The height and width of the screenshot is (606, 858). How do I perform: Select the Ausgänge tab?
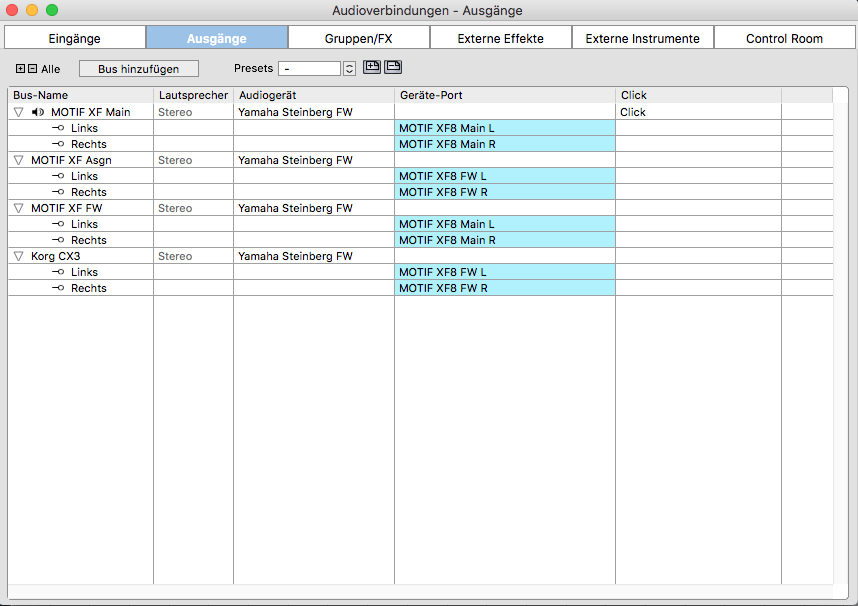tap(217, 38)
